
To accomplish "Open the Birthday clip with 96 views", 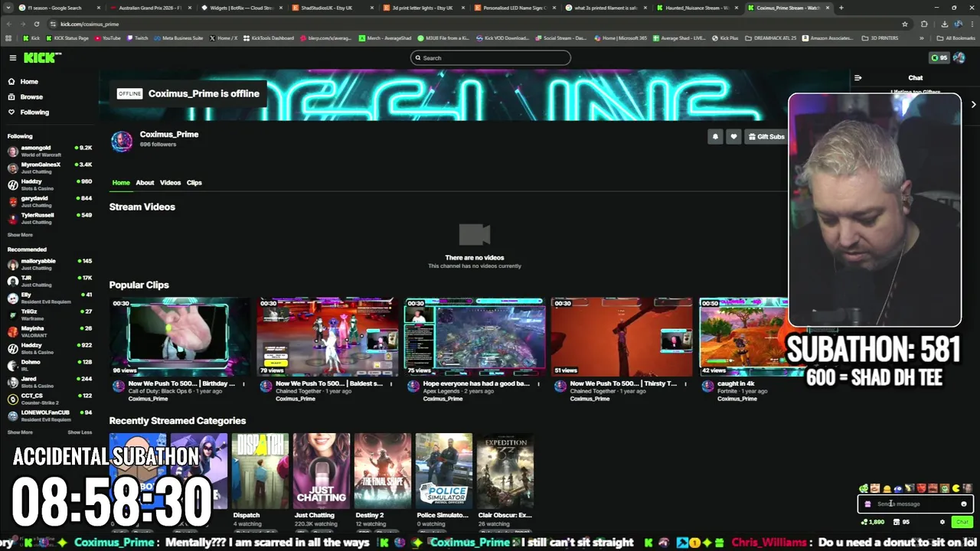I will tap(180, 337).
